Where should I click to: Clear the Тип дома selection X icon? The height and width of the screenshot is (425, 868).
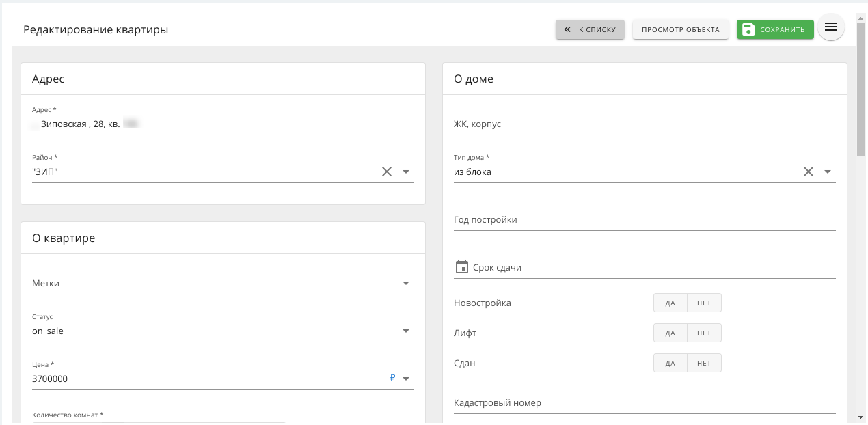click(x=809, y=172)
